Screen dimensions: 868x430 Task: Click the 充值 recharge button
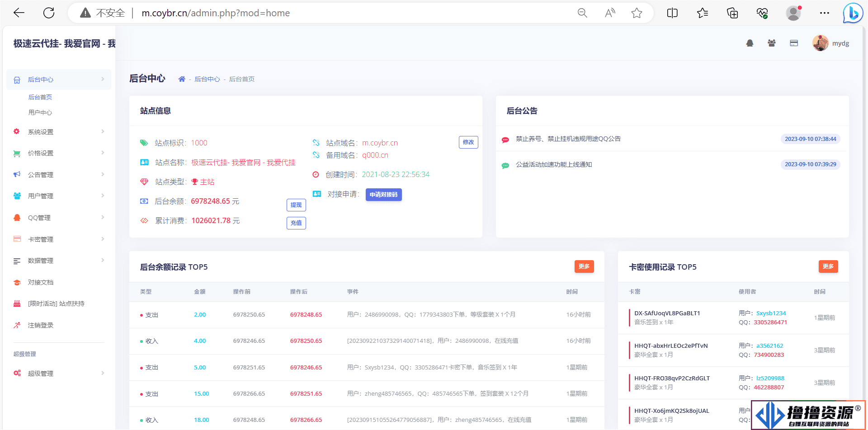(296, 223)
